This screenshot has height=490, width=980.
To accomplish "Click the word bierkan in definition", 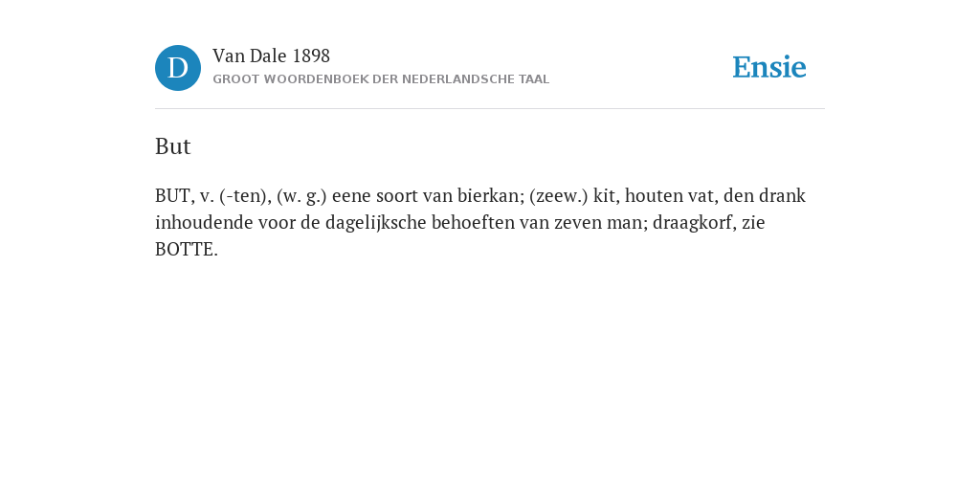I will [491, 196].
